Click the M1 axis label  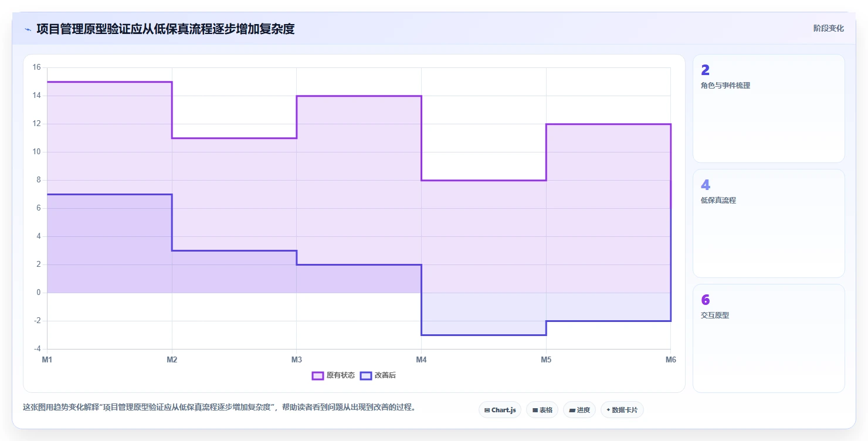47,360
